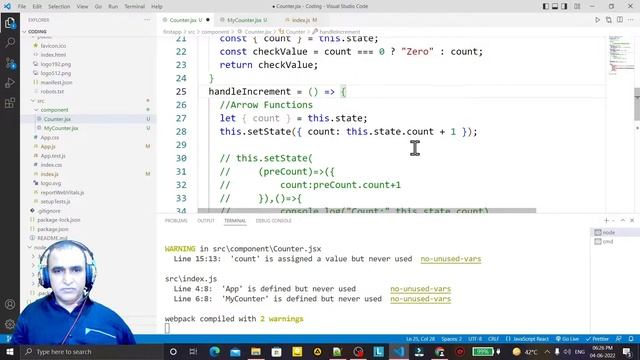Open no-unused-vars link on 'App' line
Screen dimensions: 640x360
[420, 289]
